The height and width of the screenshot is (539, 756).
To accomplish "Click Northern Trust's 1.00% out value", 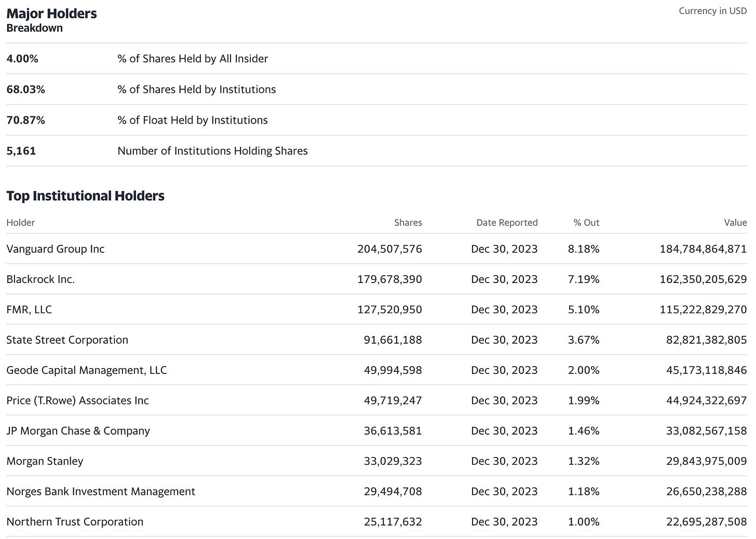I will [x=584, y=522].
